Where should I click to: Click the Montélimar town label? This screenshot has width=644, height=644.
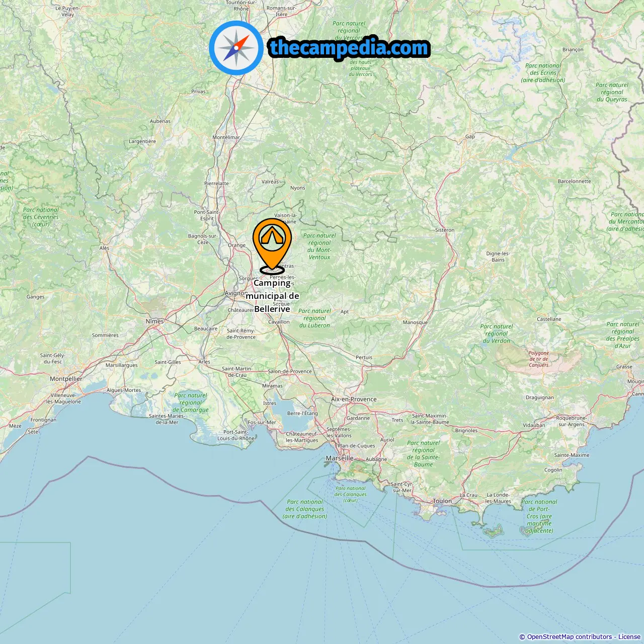pyautogui.click(x=226, y=137)
